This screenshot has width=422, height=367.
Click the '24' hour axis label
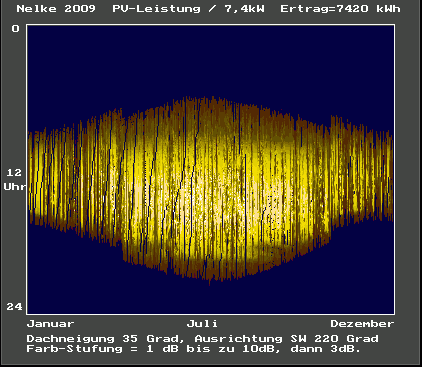14,306
